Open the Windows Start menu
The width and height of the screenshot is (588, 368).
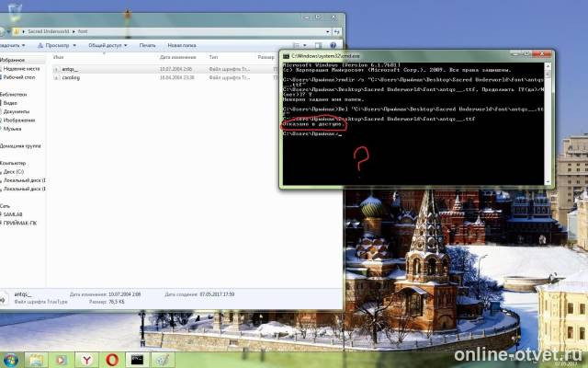click(x=10, y=360)
